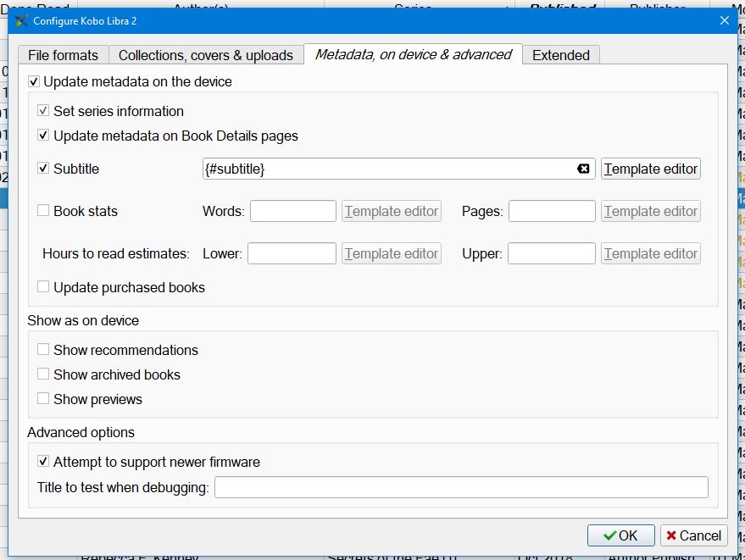Clear the Subtitle template field
Image resolution: width=745 pixels, height=560 pixels.
click(x=583, y=169)
